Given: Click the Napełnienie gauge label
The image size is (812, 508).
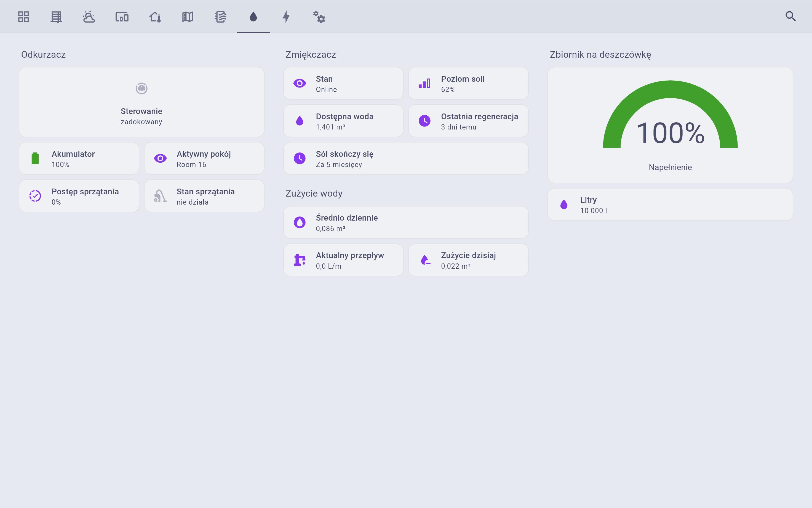Looking at the screenshot, I should click(671, 167).
